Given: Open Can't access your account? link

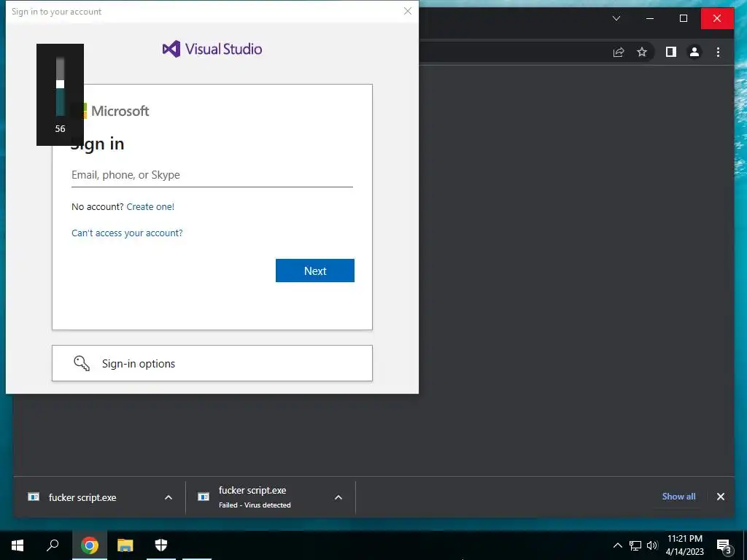Looking at the screenshot, I should 127,233.
